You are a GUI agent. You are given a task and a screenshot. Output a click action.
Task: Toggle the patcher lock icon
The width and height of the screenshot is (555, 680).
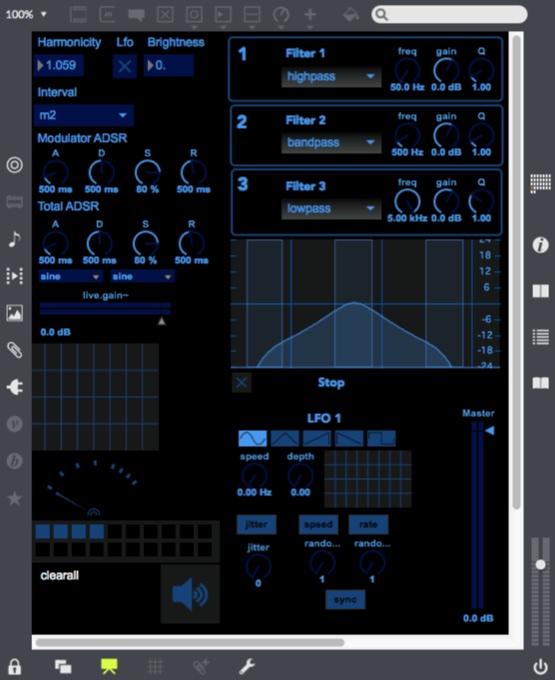pyautogui.click(x=14, y=667)
